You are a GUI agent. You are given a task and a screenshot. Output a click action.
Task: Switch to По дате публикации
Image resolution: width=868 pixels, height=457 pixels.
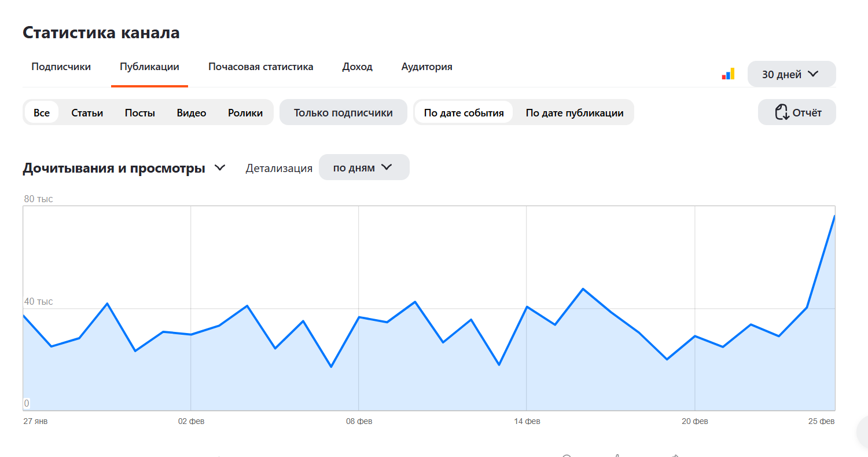(574, 112)
